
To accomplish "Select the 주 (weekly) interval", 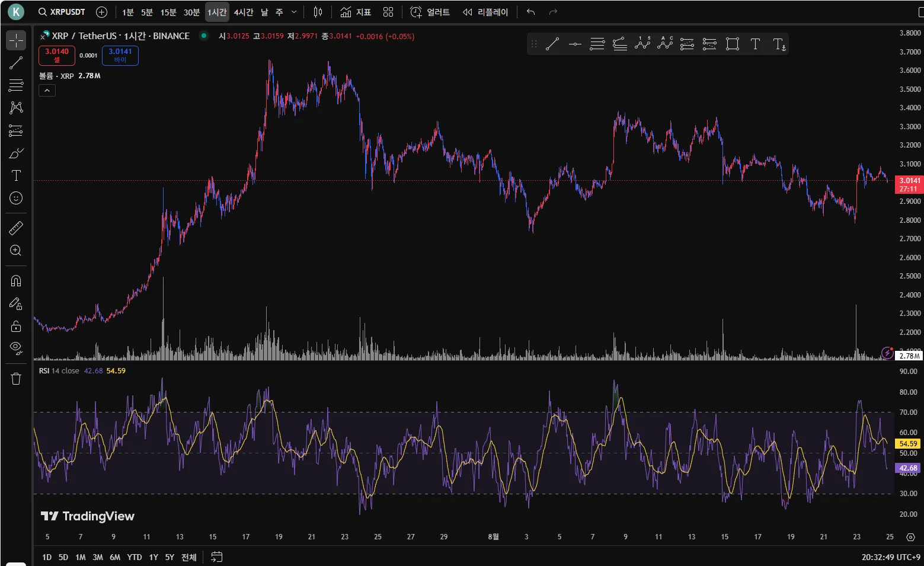I will click(279, 12).
